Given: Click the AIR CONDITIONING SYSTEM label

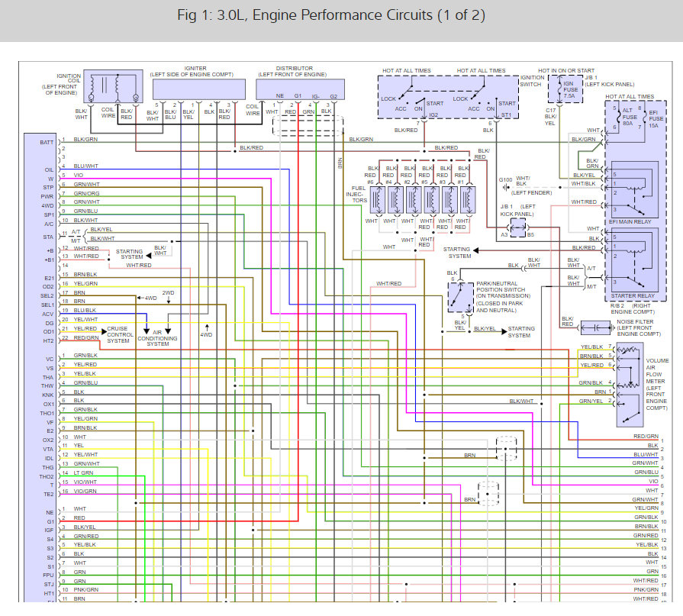Looking at the screenshot, I should pyautogui.click(x=157, y=338).
